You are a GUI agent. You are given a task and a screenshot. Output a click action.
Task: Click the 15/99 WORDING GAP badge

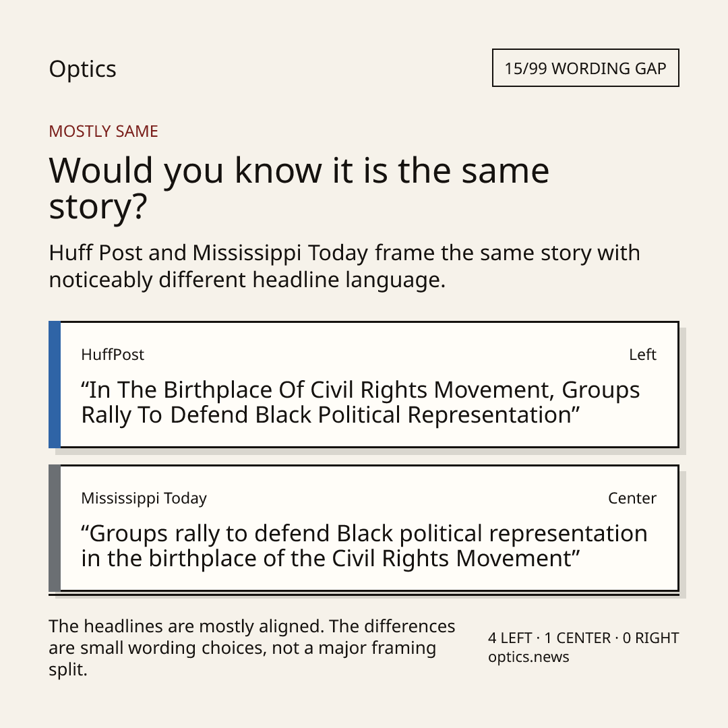coord(586,68)
